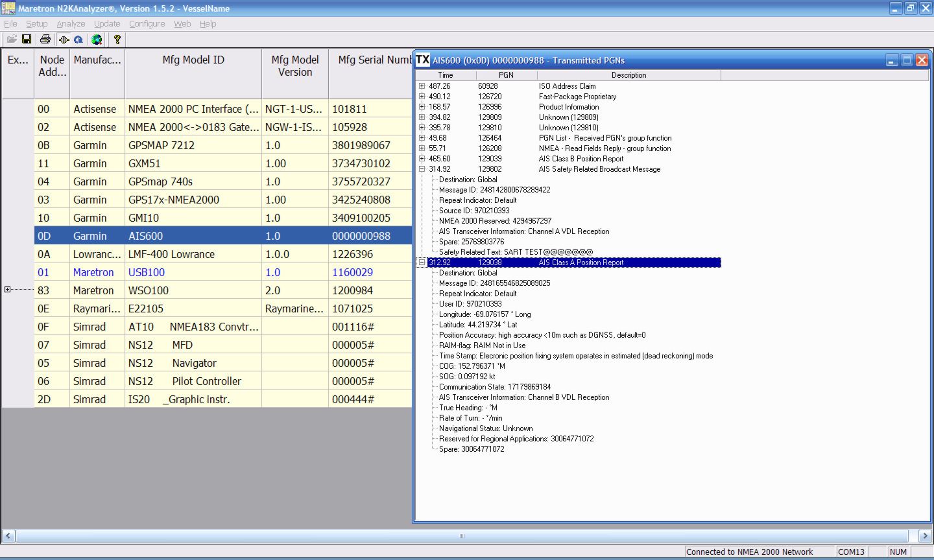Click the Safety Related Text SART TEST line
The image size is (934, 560).
pos(516,252)
